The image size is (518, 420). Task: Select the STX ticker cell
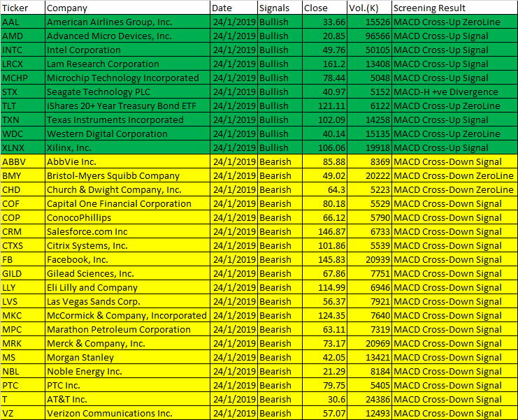point(22,92)
